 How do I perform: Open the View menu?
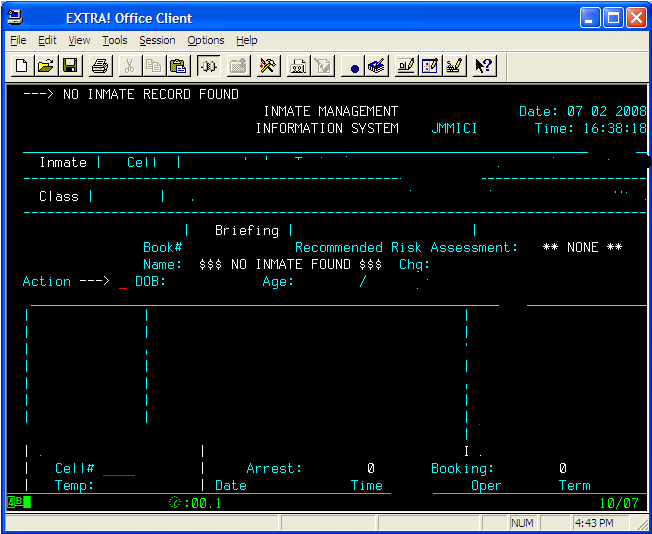pos(79,40)
